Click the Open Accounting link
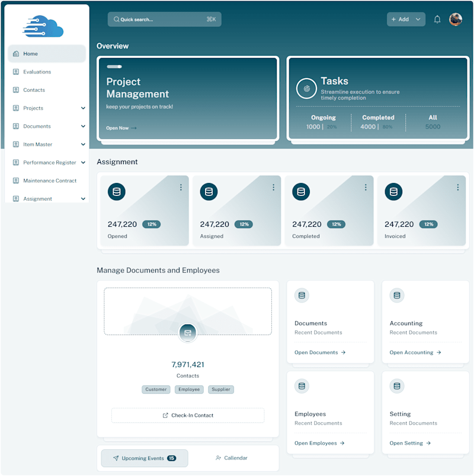This screenshot has height=476, width=474. tap(415, 352)
